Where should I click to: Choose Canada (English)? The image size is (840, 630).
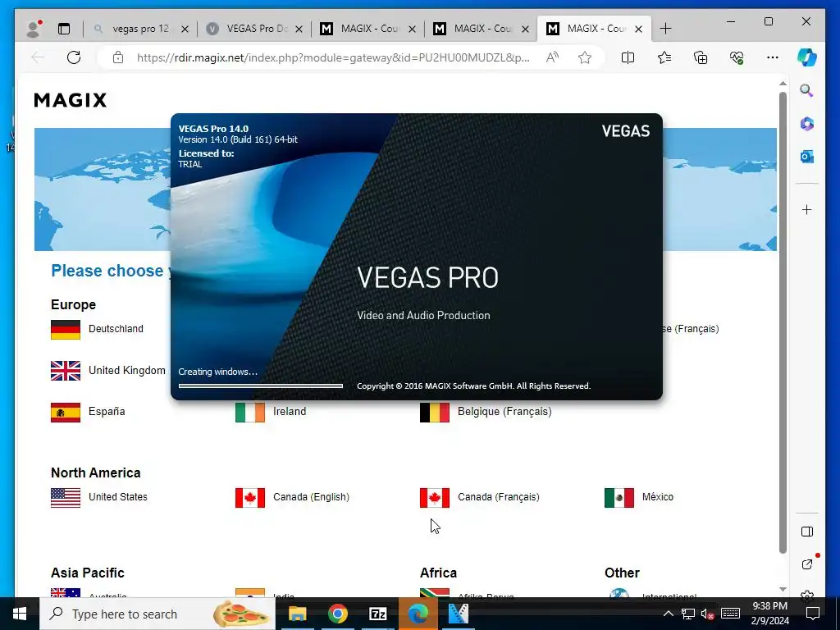tap(311, 496)
